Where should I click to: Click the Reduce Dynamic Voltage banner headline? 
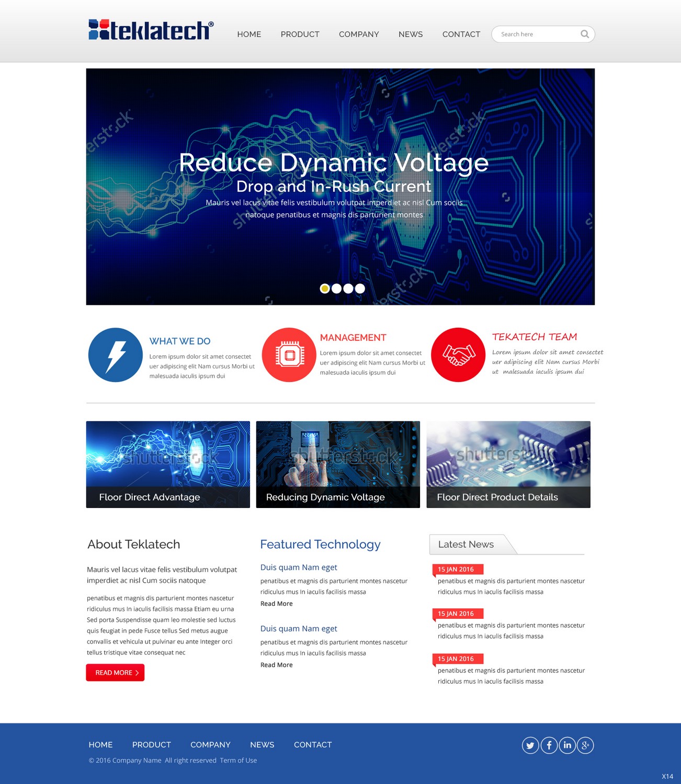coord(334,163)
